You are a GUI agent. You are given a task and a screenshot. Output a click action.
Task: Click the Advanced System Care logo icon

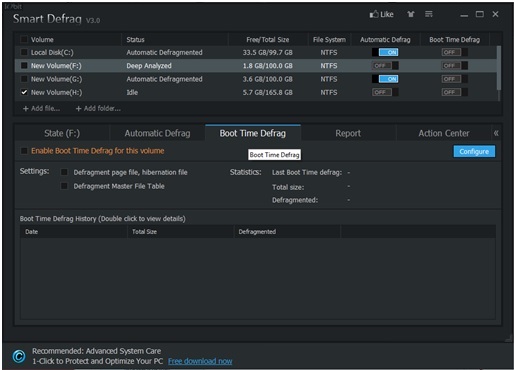[19, 356]
